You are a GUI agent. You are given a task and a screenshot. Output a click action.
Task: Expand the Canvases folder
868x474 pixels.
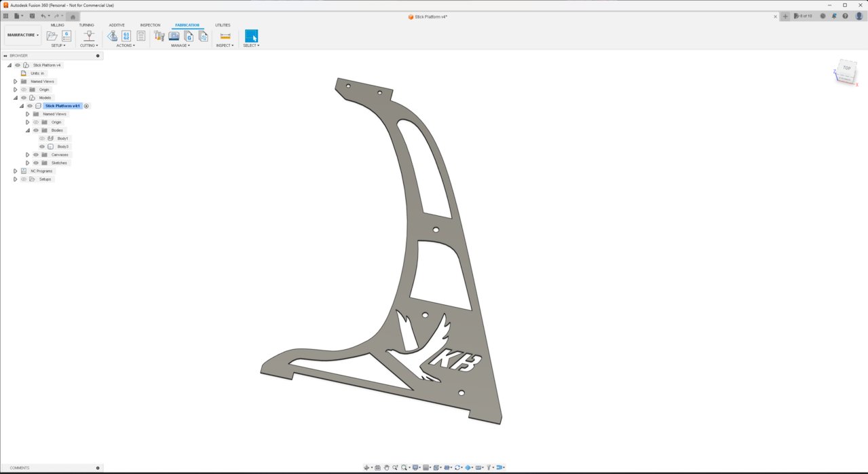(x=28, y=155)
